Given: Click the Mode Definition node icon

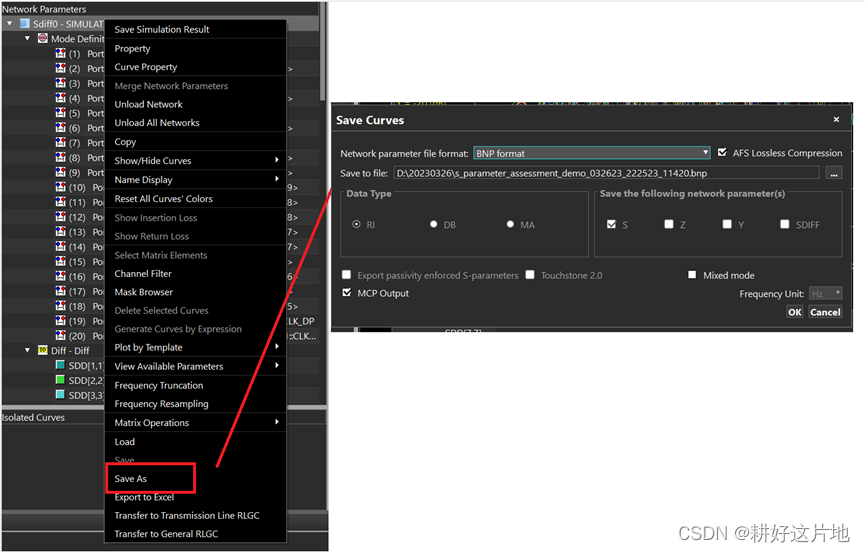Looking at the screenshot, I should coord(42,39).
